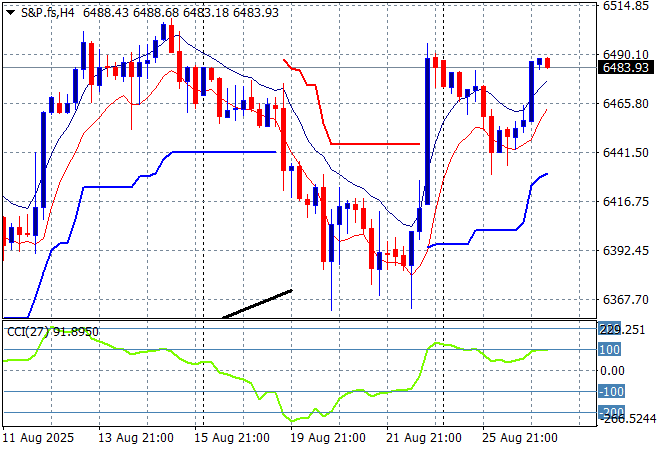Select the 6441.50 price scale value
660x450 pixels.
626,152
